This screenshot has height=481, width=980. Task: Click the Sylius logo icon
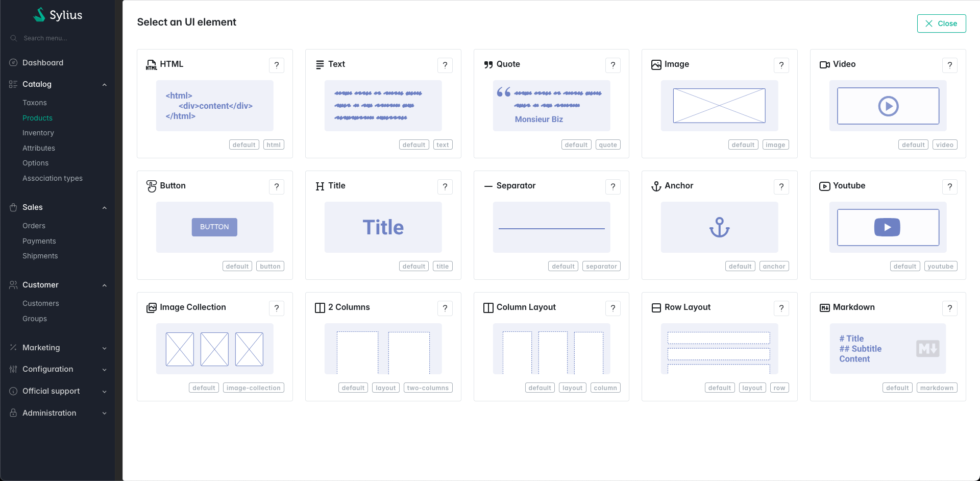[x=39, y=15]
